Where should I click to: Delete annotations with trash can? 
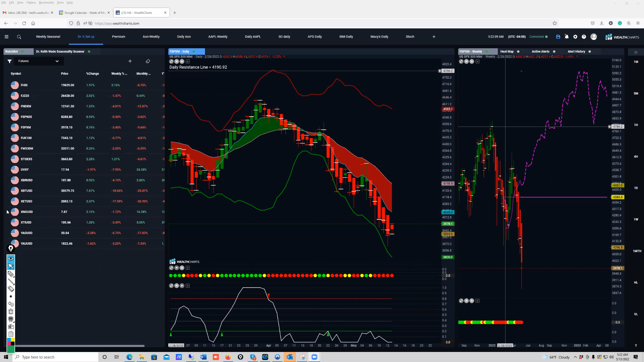(x=11, y=311)
